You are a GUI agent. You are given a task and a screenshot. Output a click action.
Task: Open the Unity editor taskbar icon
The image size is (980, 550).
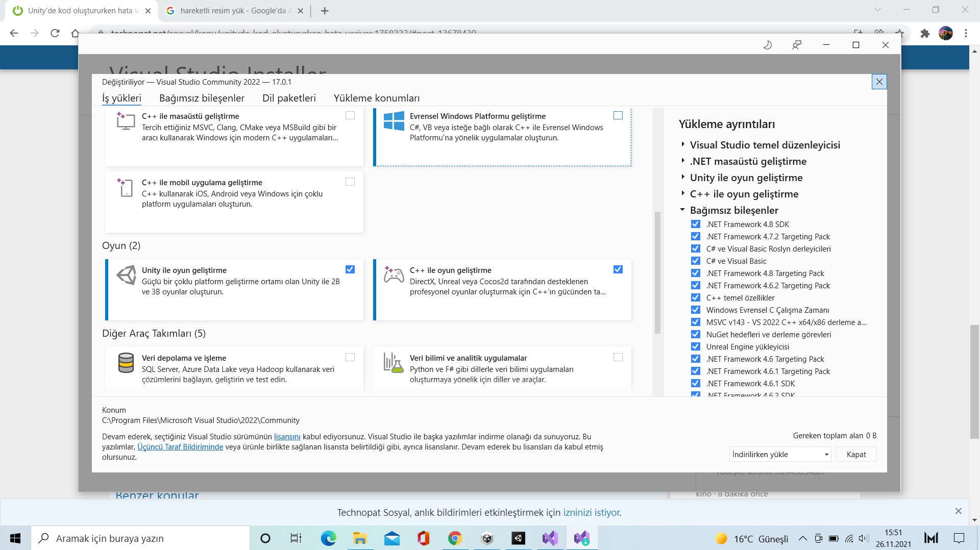coord(519,538)
